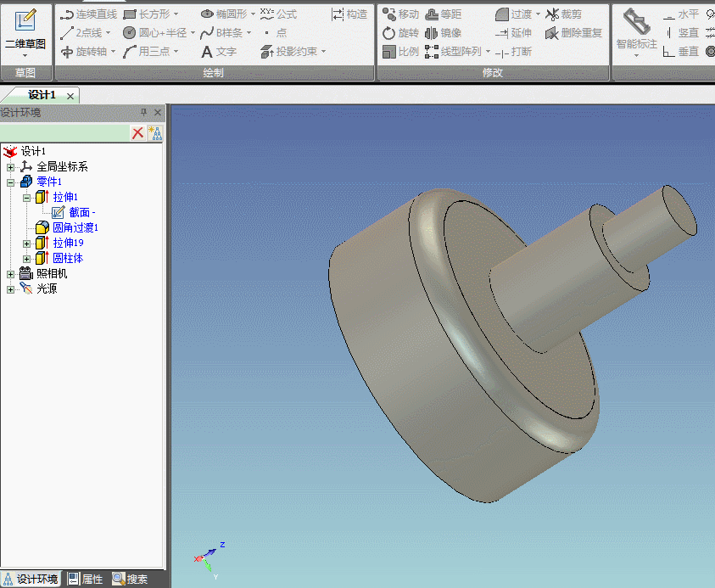This screenshot has width=715, height=588.
Task: Open the 搜索 search tab
Action: (x=130, y=580)
